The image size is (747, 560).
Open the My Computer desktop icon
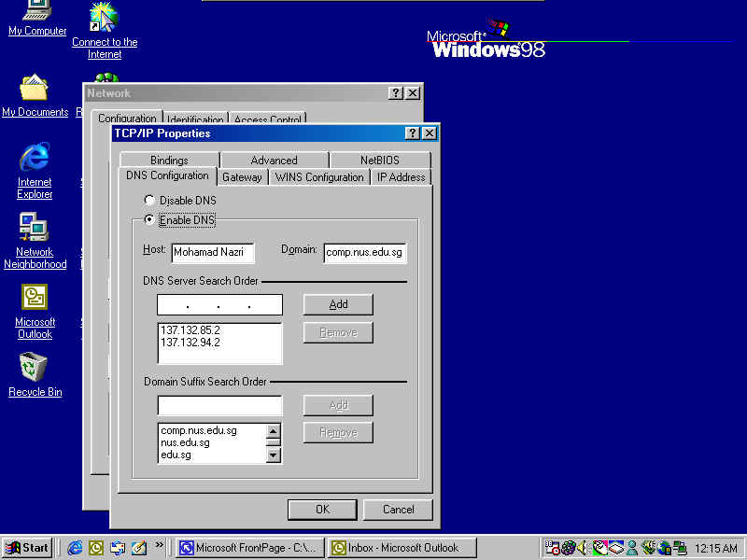point(37,18)
